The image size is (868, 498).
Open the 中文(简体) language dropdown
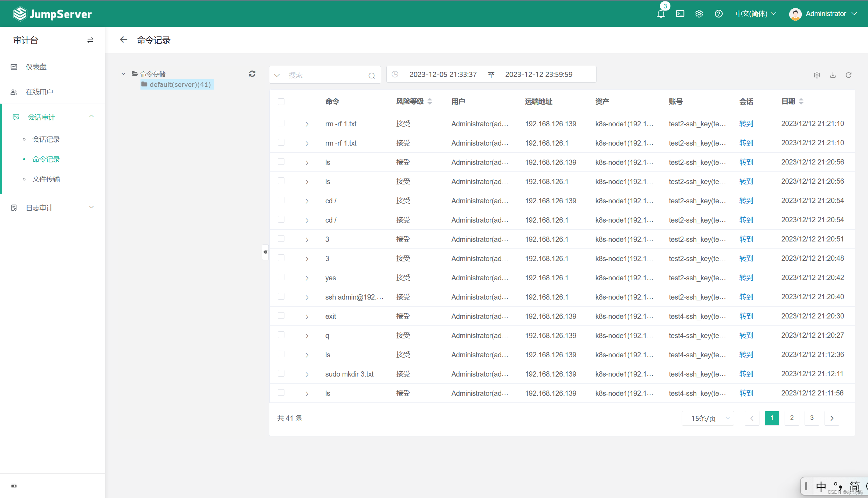click(x=756, y=14)
